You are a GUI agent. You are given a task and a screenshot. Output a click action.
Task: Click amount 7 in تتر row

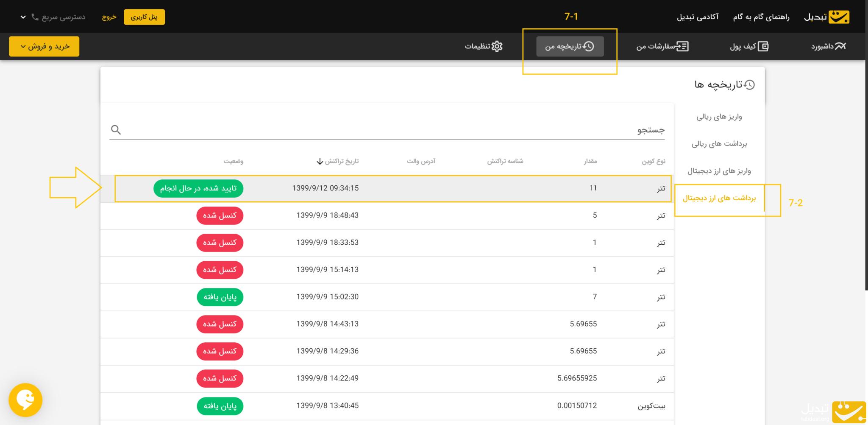595,296
